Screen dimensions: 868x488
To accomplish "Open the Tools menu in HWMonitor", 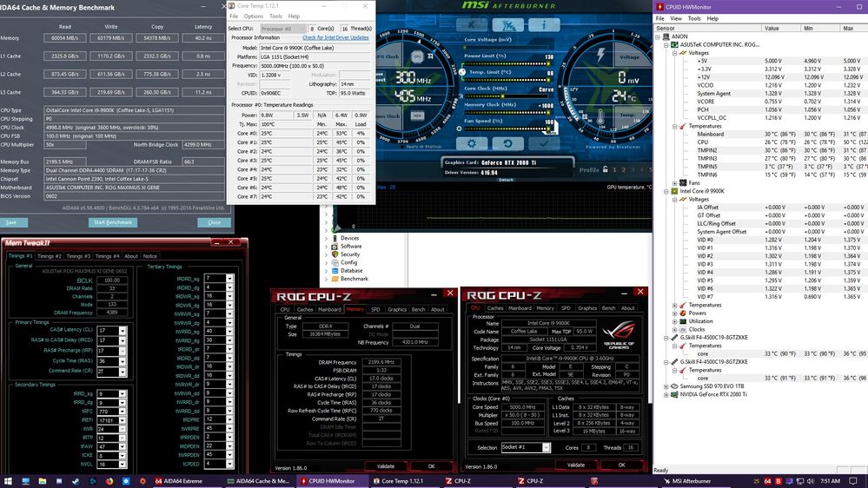I will click(x=694, y=18).
